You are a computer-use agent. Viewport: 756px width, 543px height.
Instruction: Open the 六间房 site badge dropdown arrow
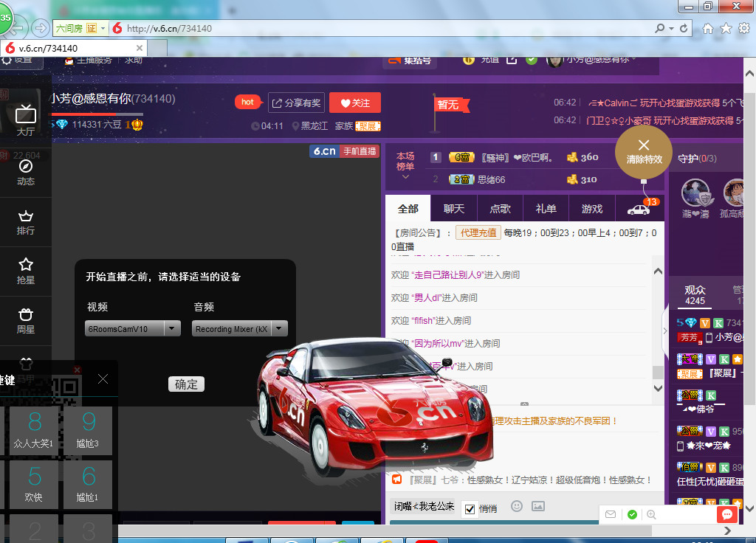point(103,29)
